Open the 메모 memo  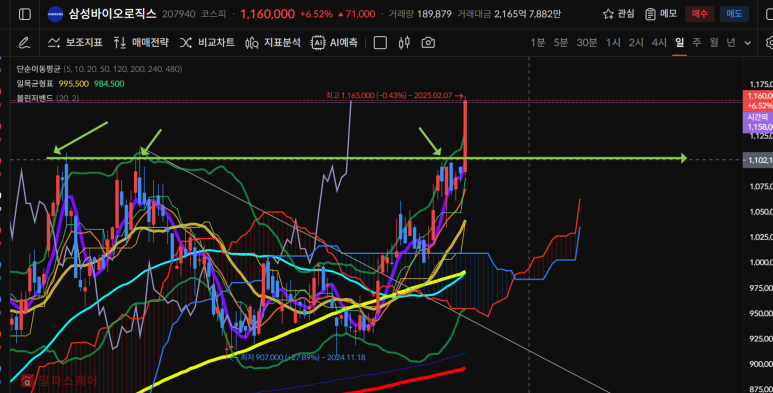(x=661, y=14)
